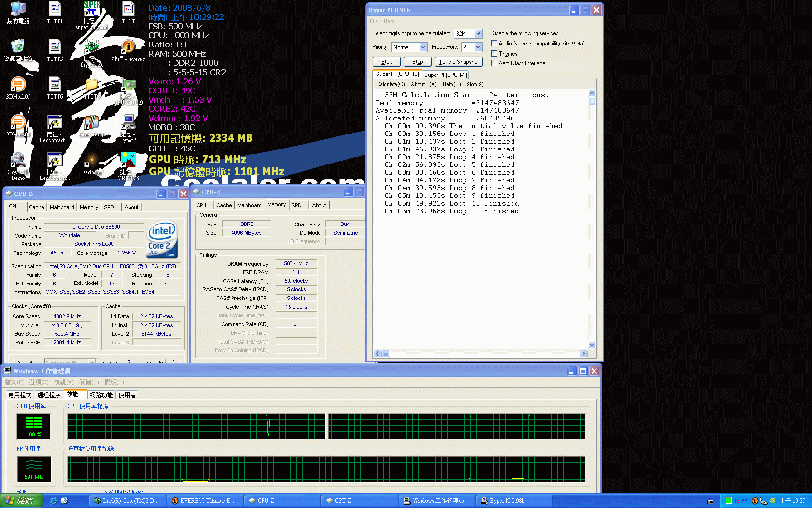Select the ORTHOS desktop shortcut
This screenshot has height=508, width=812.
tap(128, 166)
